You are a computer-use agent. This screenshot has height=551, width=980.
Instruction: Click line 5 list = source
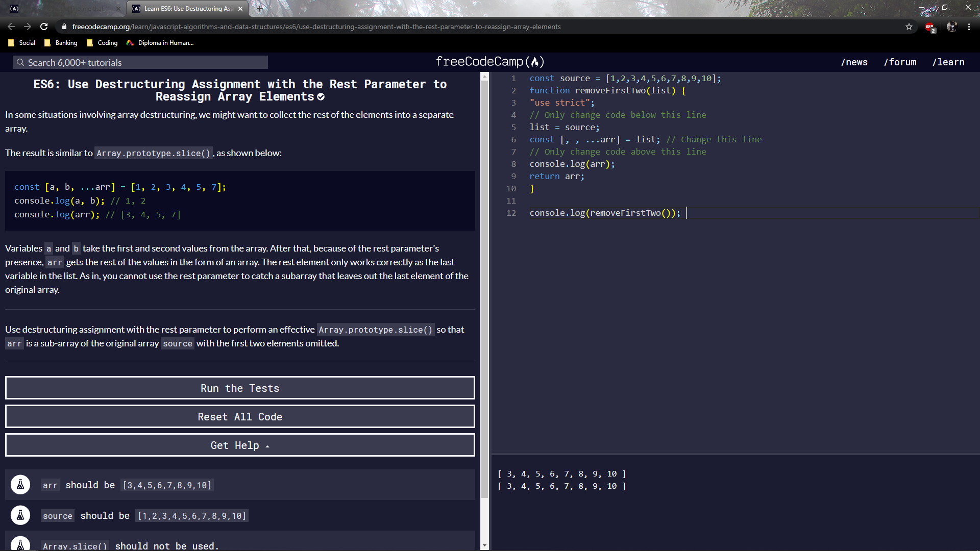[x=565, y=127]
